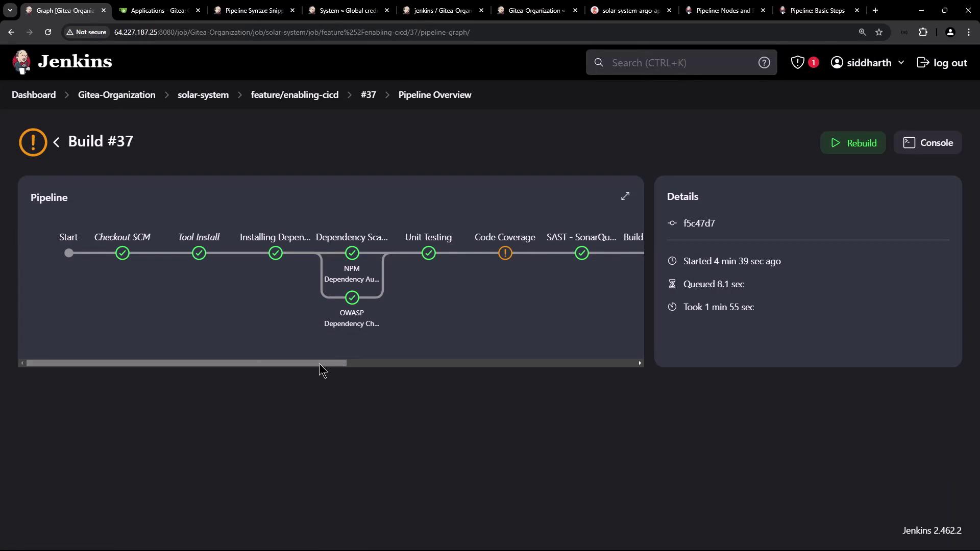This screenshot has height=551, width=980.
Task: Click the search help question mark icon
Action: 764,63
